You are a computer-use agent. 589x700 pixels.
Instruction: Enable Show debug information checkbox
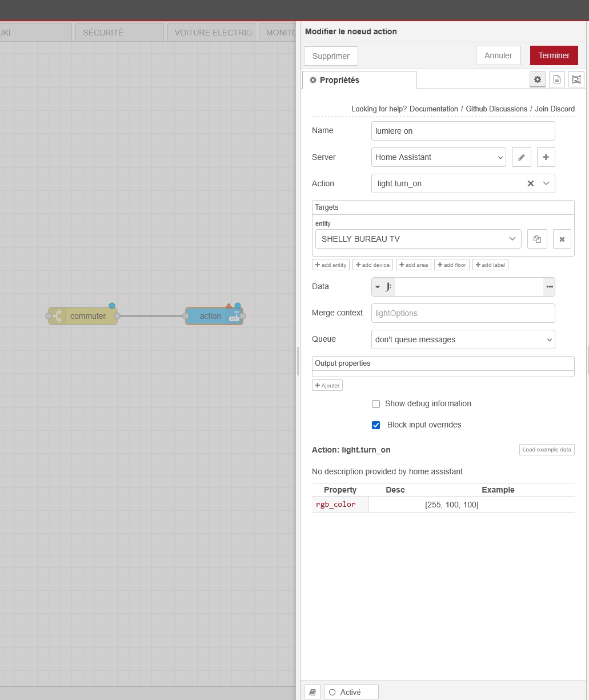tap(376, 404)
